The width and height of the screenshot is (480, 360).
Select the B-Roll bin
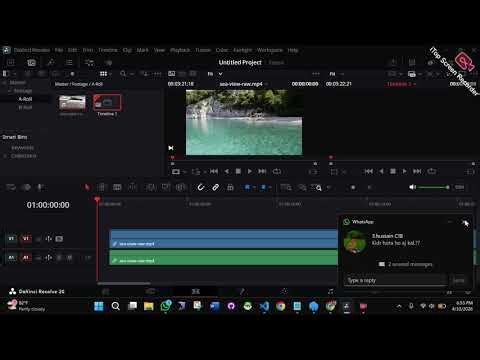tap(25, 107)
